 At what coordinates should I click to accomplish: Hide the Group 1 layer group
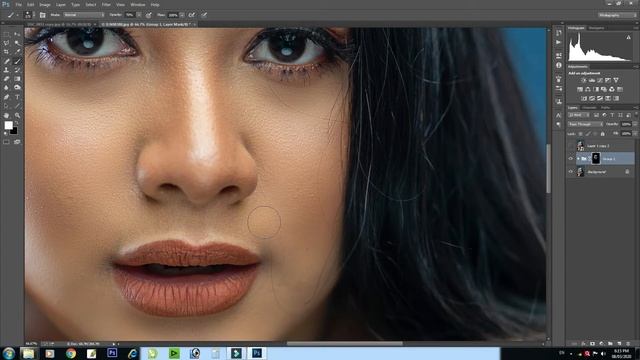point(571,159)
